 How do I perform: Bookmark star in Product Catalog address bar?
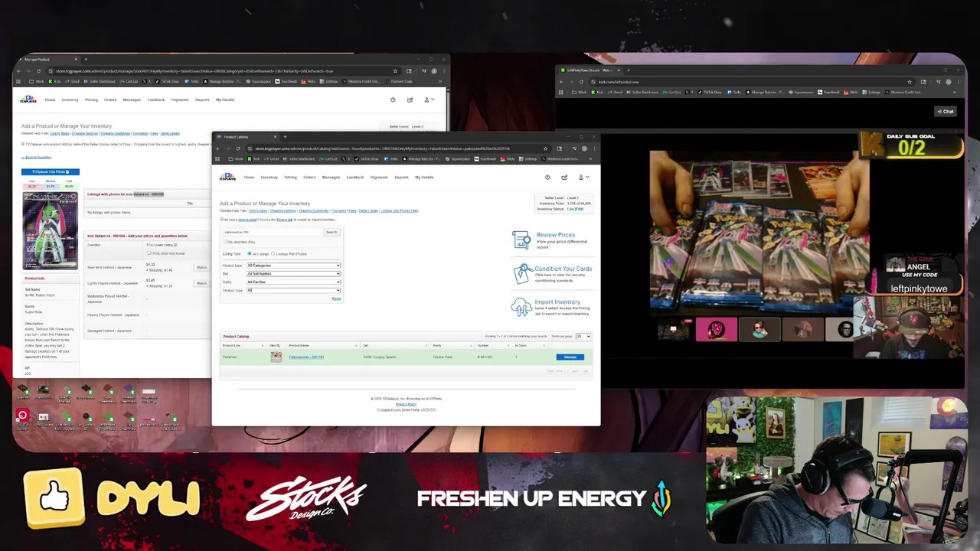click(x=545, y=148)
